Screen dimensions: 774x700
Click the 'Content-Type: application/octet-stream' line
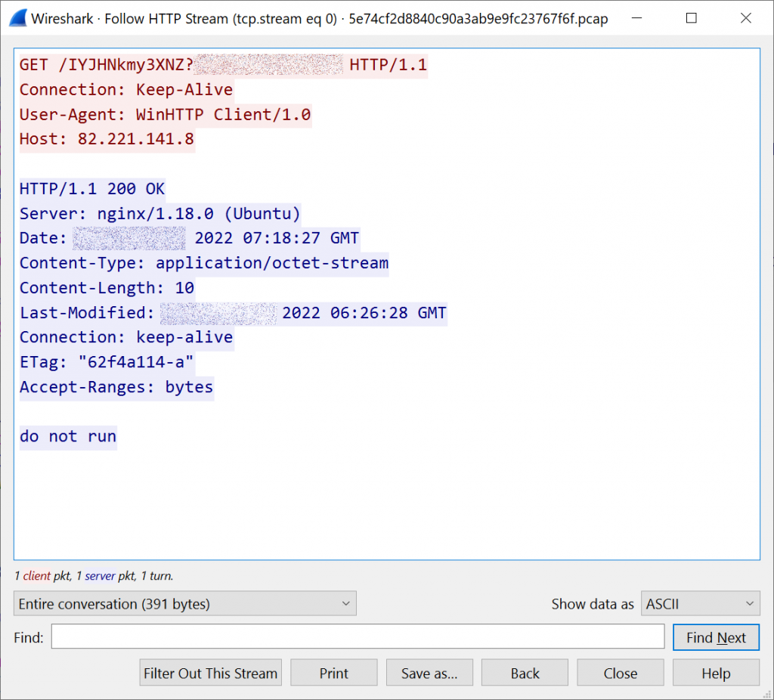click(204, 262)
